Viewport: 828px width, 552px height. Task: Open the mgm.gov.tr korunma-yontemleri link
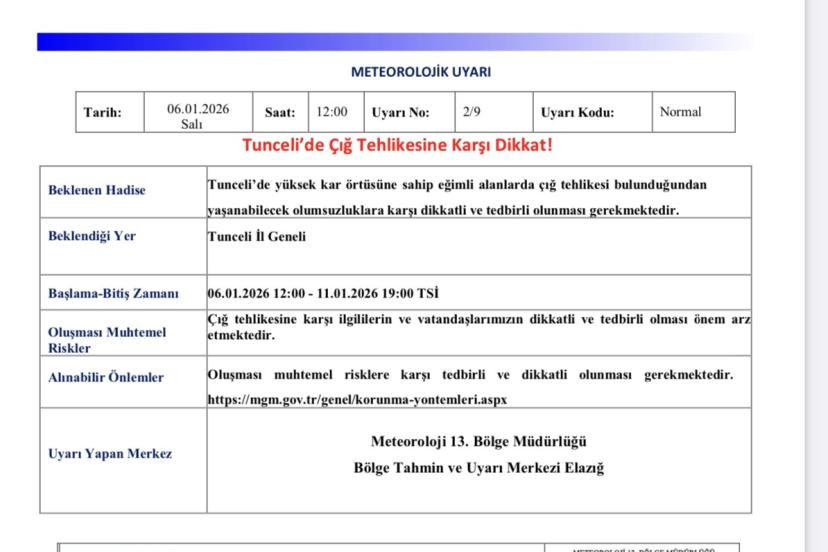pos(358,399)
